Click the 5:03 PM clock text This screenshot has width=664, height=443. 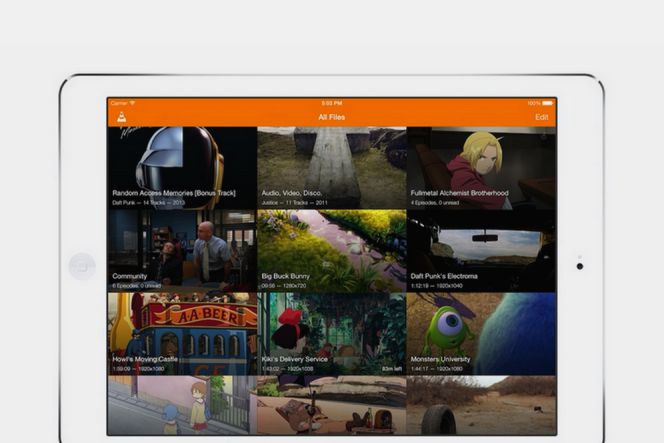[332, 103]
